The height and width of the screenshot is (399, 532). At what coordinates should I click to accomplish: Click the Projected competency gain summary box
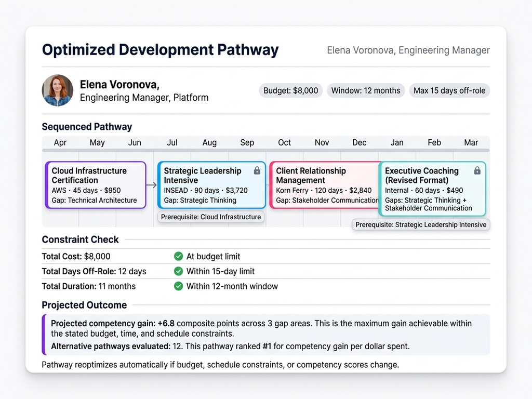(265, 335)
